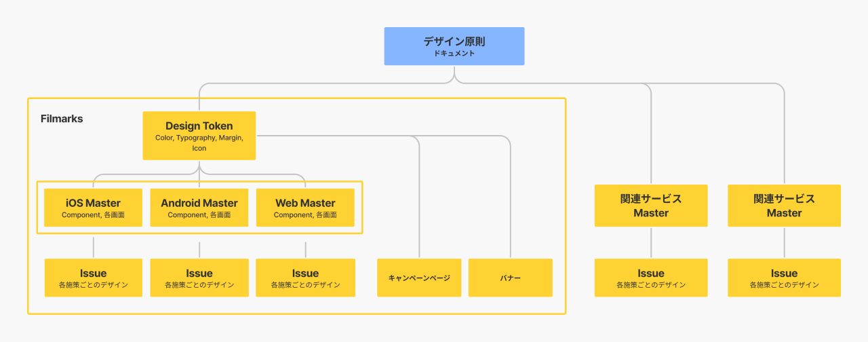The image size is (868, 342).
Task: Click the キャンペーンページ box
Action: (x=419, y=278)
